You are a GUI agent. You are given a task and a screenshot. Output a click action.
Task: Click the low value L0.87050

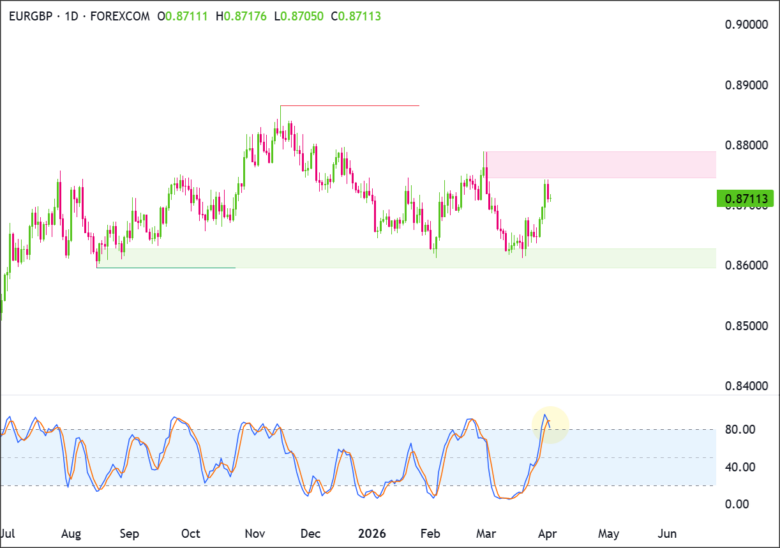298,16
